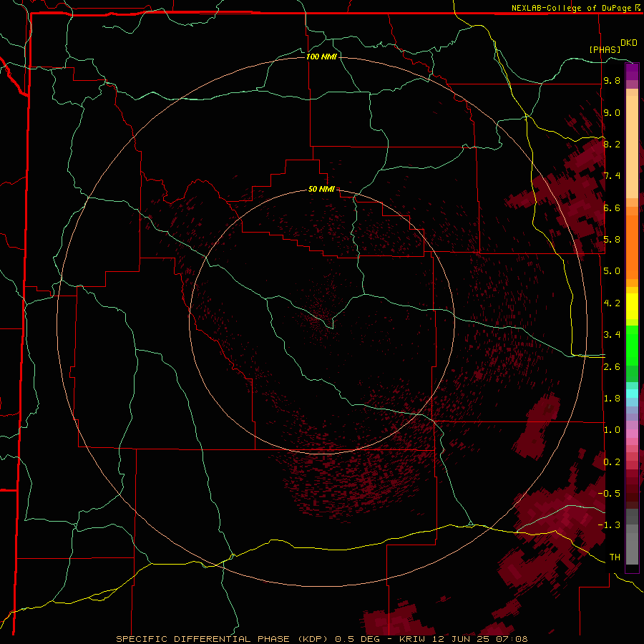The height and width of the screenshot is (644, 644).
Task: Click the KRIW 12 JUN 25 07:08 timestamp
Action: [463, 639]
